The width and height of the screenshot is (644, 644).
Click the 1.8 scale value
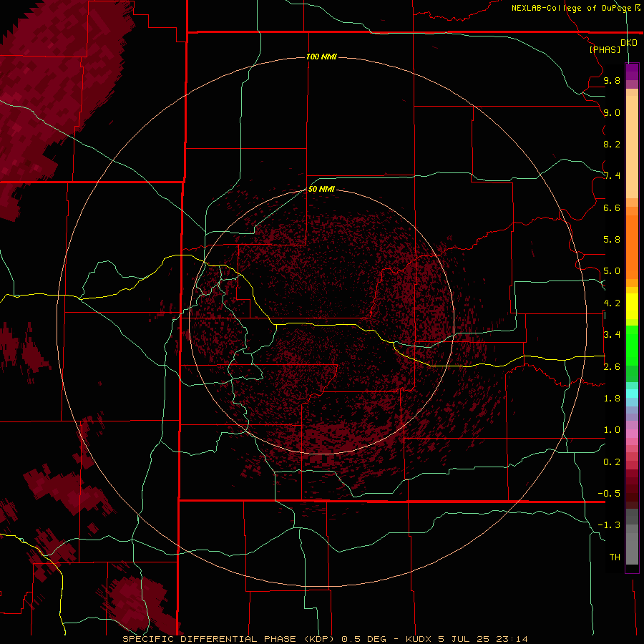pos(612,399)
